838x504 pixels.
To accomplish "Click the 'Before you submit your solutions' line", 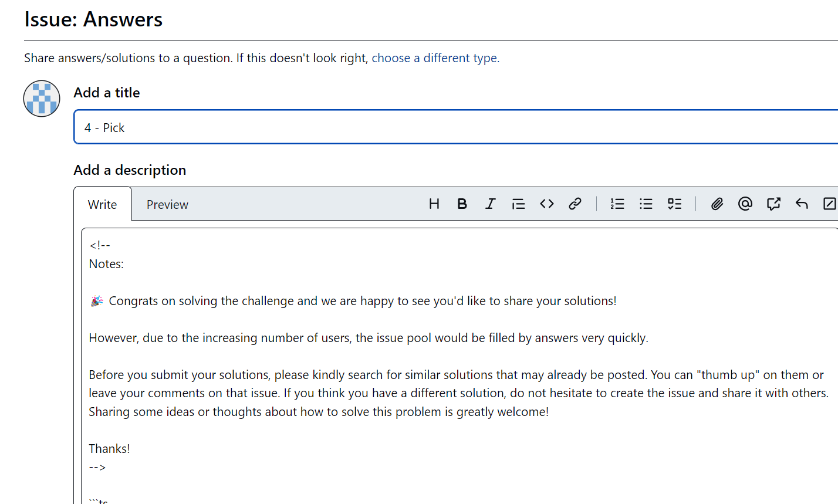I will pyautogui.click(x=456, y=375).
